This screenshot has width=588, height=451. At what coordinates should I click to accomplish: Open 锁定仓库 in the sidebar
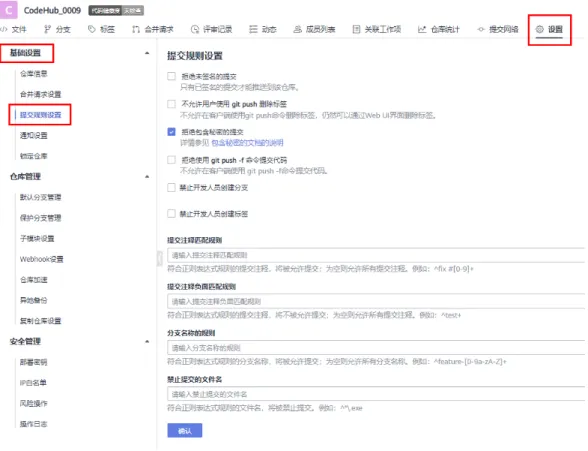tap(34, 156)
